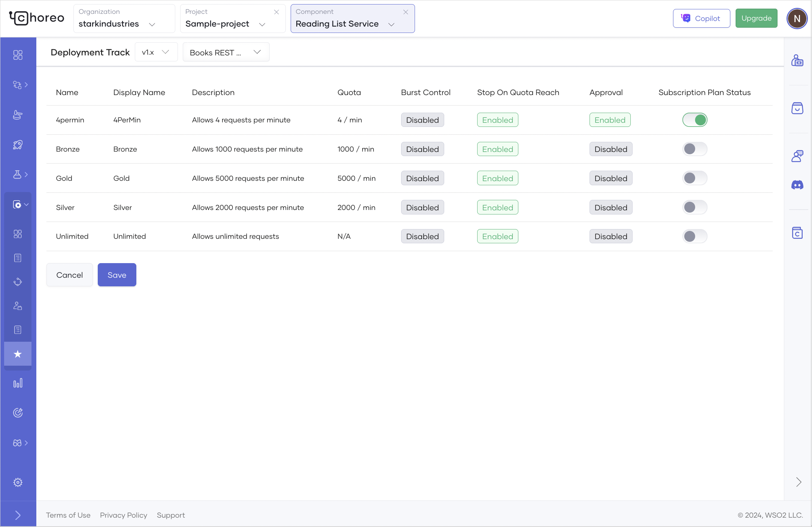Enable the Silver subscription plan toggle
This screenshot has width=812, height=527.
click(695, 207)
